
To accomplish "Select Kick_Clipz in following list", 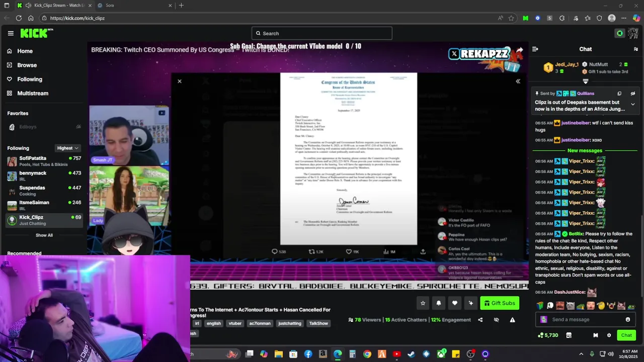I will (44, 220).
